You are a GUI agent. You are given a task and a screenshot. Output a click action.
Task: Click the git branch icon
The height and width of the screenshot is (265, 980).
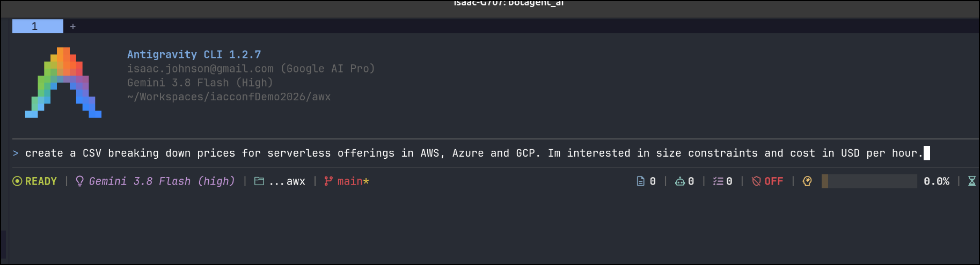coord(328,181)
